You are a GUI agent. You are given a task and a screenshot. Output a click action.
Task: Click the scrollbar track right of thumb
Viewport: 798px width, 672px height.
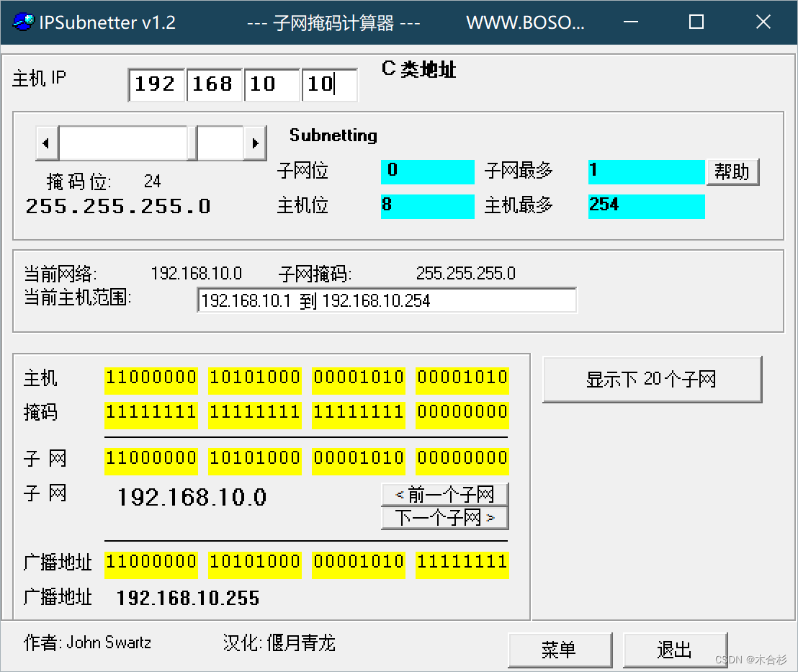click(220, 143)
